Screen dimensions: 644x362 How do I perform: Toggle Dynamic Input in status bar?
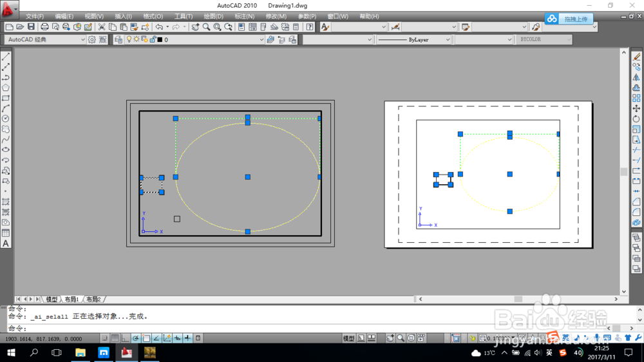point(177,338)
